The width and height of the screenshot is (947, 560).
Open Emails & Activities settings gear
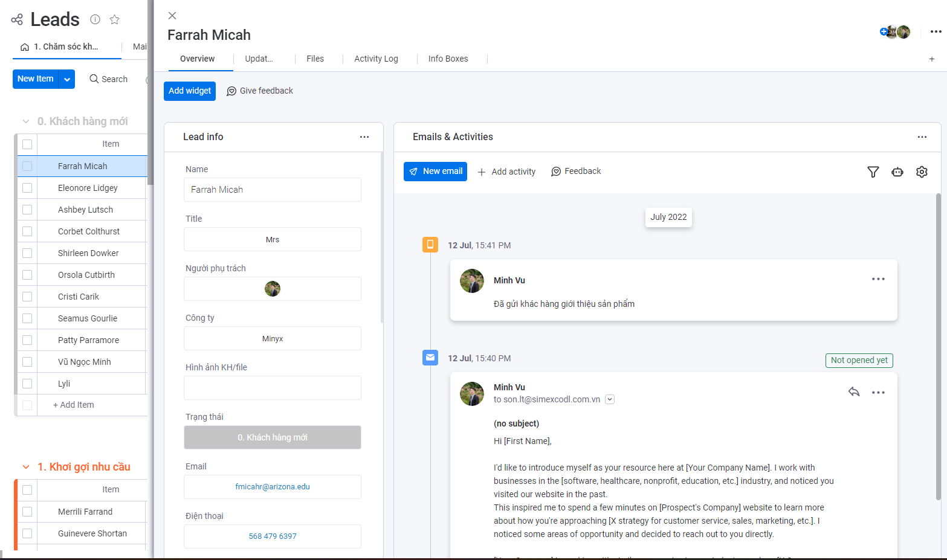921,172
